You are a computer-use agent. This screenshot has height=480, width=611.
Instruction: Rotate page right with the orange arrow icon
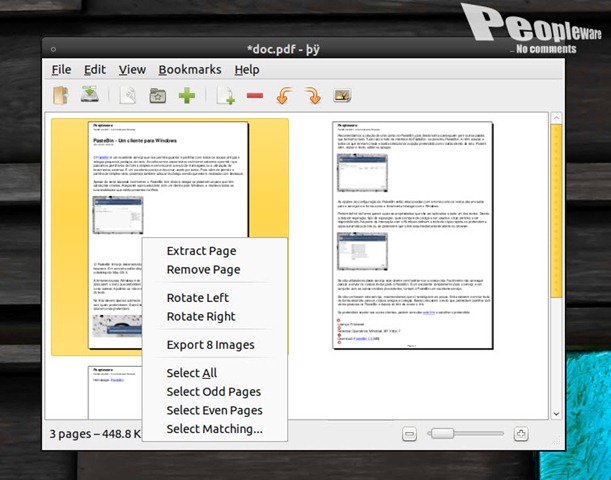313,95
